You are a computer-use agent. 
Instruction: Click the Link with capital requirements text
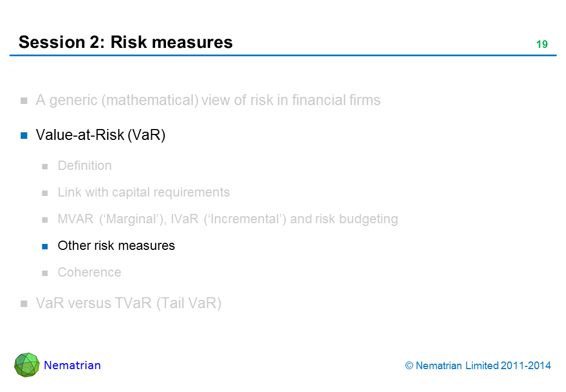[144, 192]
